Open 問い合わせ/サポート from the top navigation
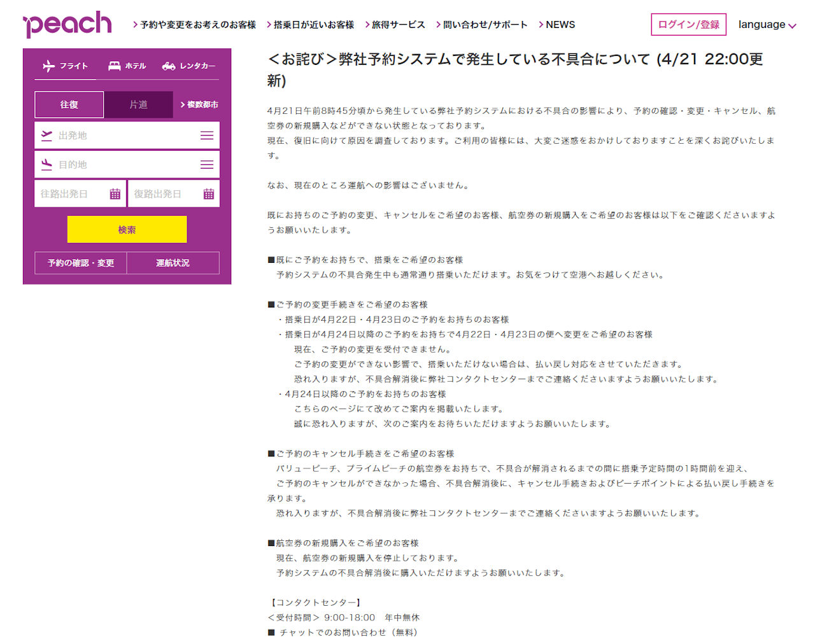 click(x=483, y=24)
